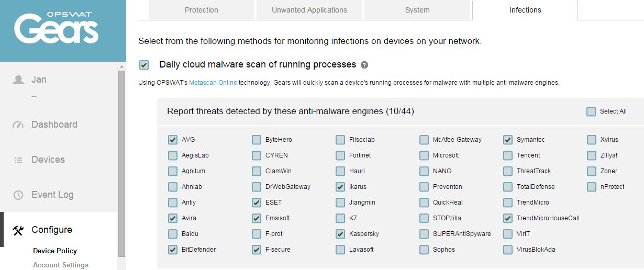Disable daily cloud malware scan checkbox
The width and height of the screenshot is (644, 270).
pyautogui.click(x=144, y=65)
